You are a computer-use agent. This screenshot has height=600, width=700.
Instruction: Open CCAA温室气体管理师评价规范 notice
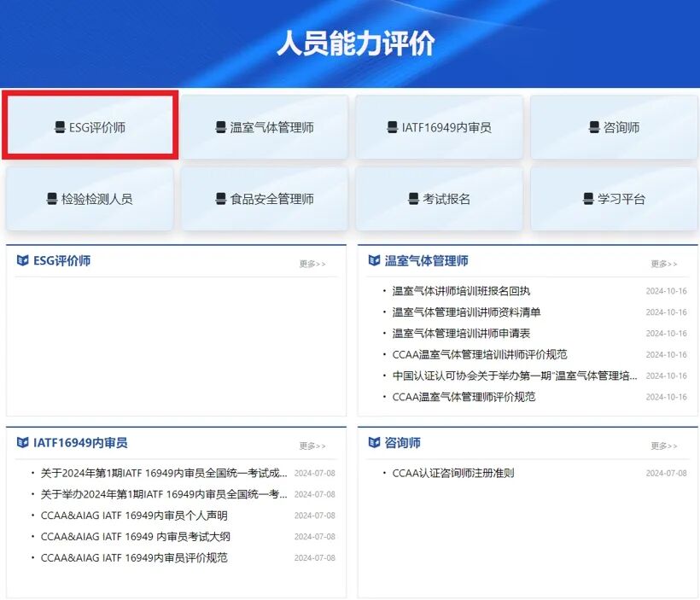[462, 397]
